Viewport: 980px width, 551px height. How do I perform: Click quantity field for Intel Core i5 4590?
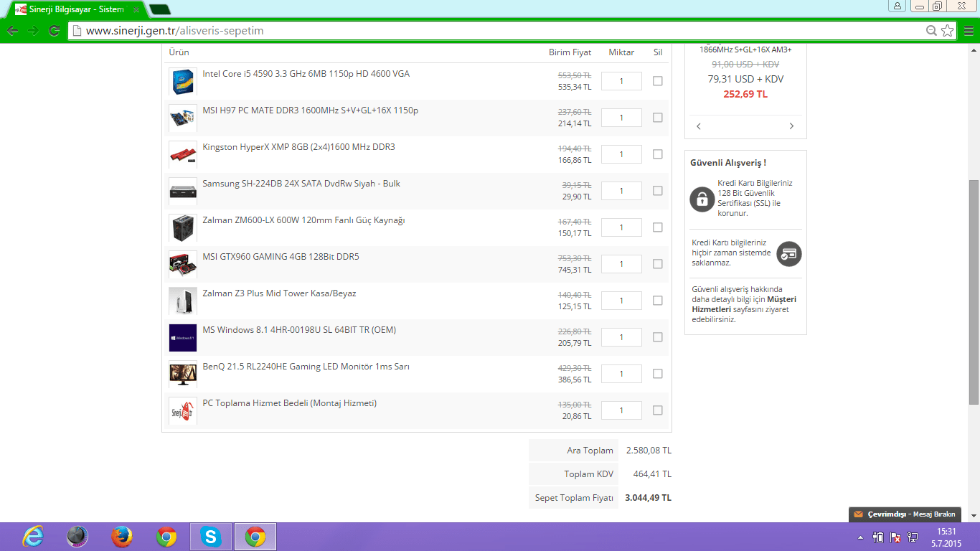(x=621, y=81)
